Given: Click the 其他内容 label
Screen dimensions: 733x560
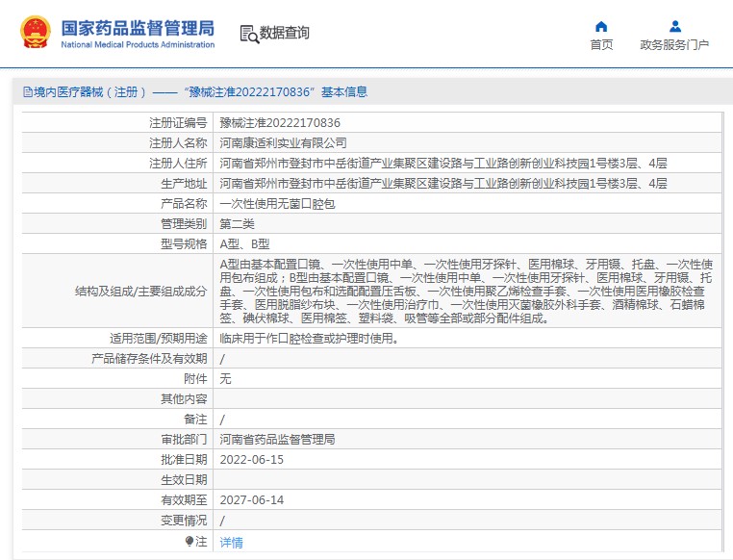Looking at the screenshot, I should click(x=184, y=398).
